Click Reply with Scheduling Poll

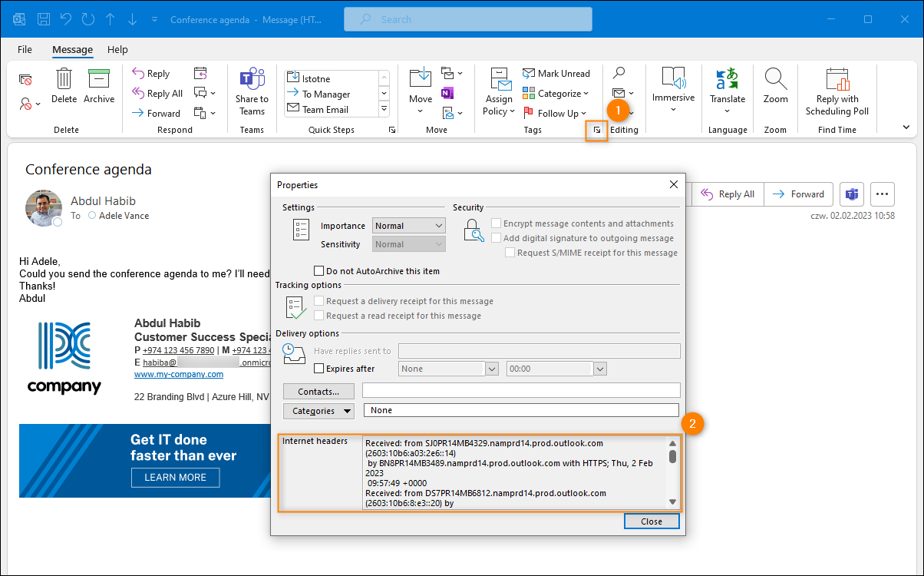(x=837, y=79)
